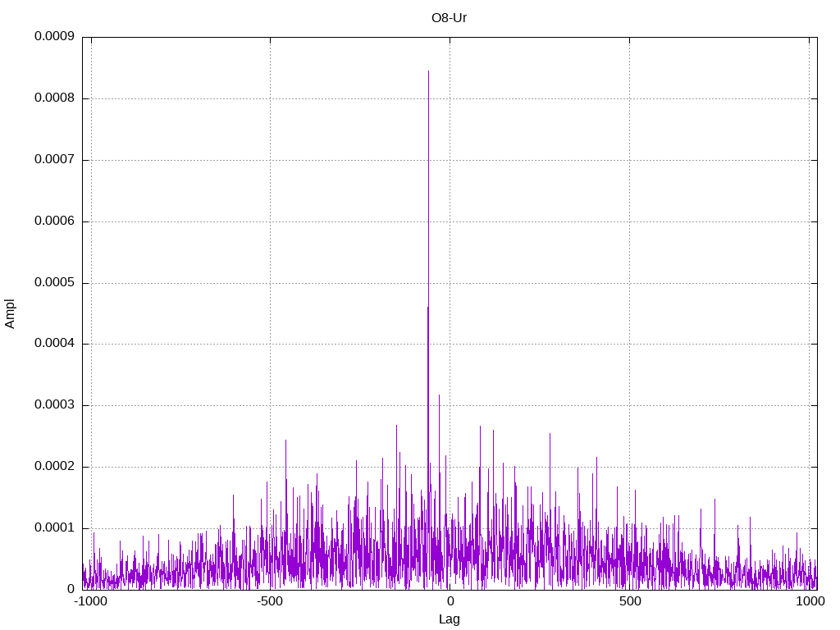Click the y-axis value 0.0007

coord(55,159)
